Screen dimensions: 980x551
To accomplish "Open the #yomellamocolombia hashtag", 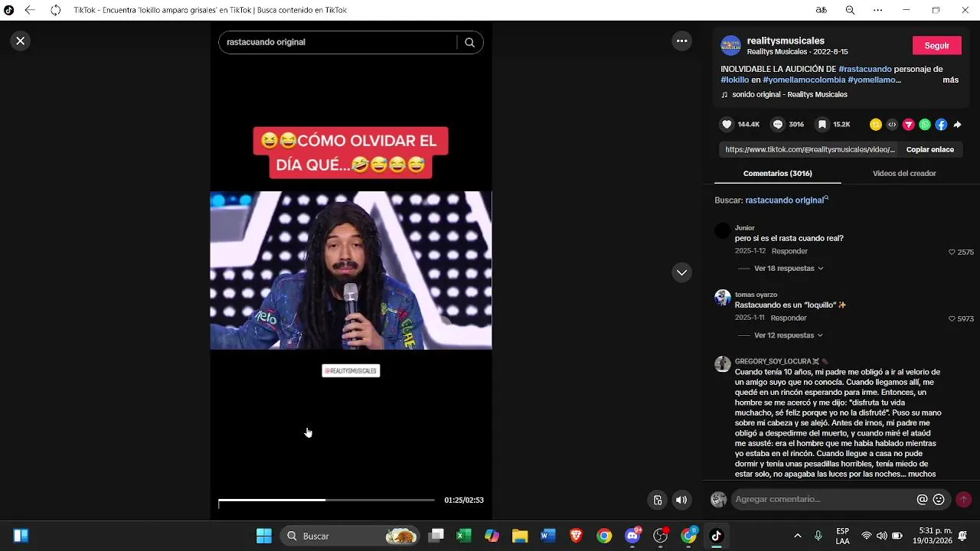I will click(x=804, y=80).
